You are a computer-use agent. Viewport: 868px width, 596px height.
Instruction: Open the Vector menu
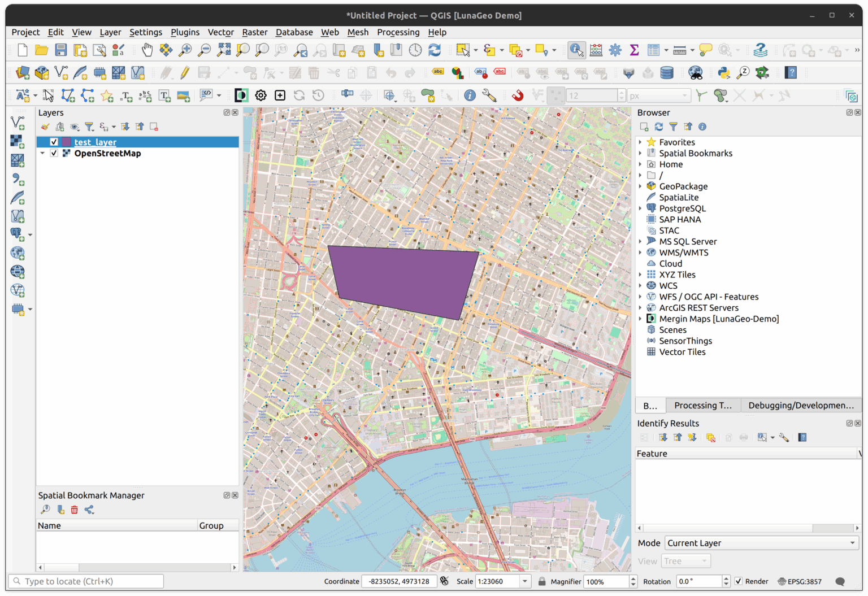click(x=220, y=32)
